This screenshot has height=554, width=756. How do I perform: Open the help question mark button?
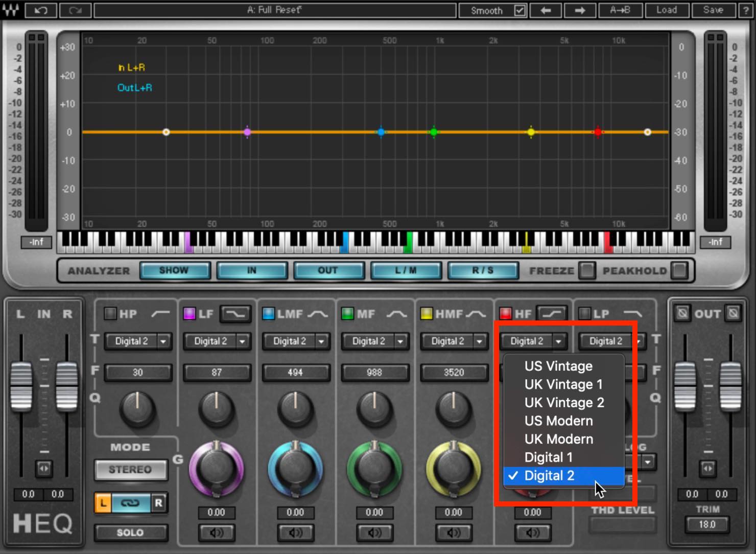[x=746, y=10]
